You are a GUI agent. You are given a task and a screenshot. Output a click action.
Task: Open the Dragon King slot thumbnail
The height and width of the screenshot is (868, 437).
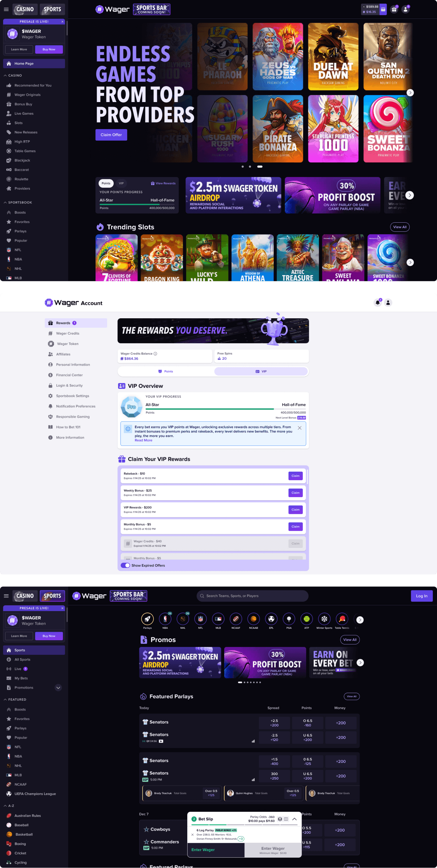point(162,258)
